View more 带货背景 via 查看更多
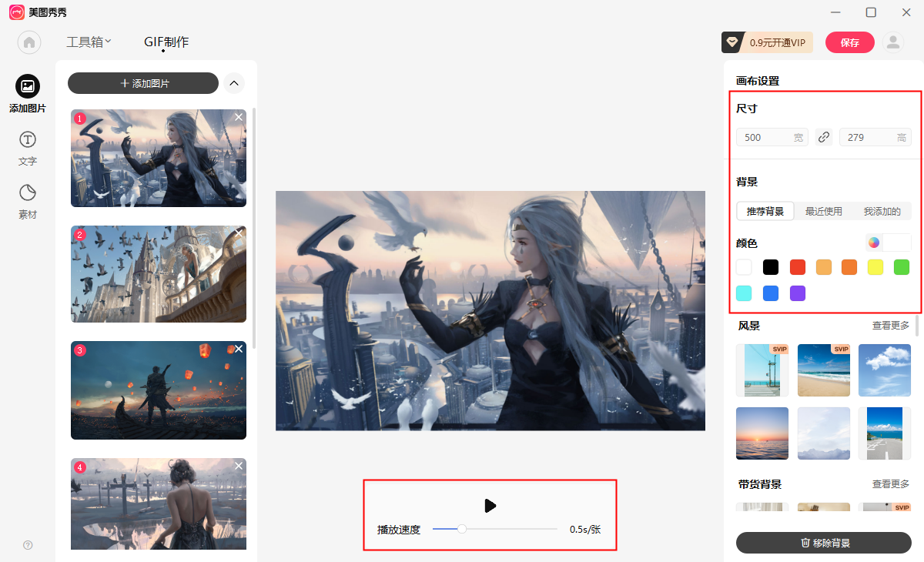 (x=891, y=484)
